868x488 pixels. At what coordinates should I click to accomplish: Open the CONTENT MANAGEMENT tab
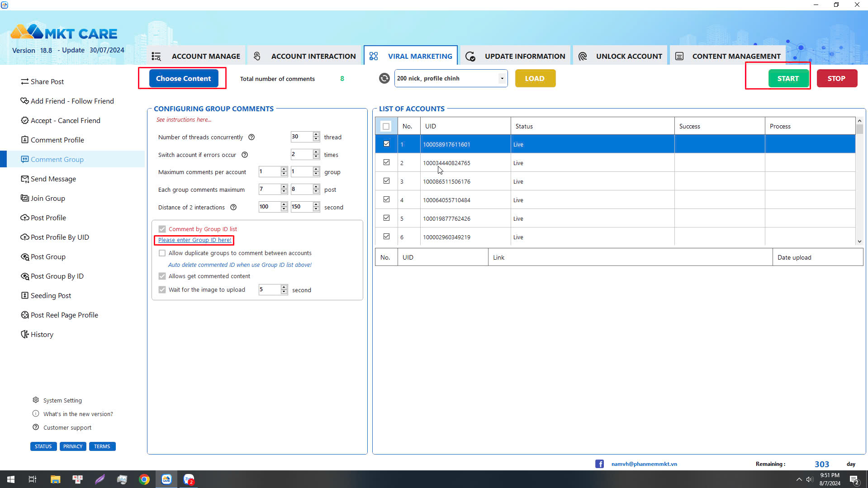[728, 56]
